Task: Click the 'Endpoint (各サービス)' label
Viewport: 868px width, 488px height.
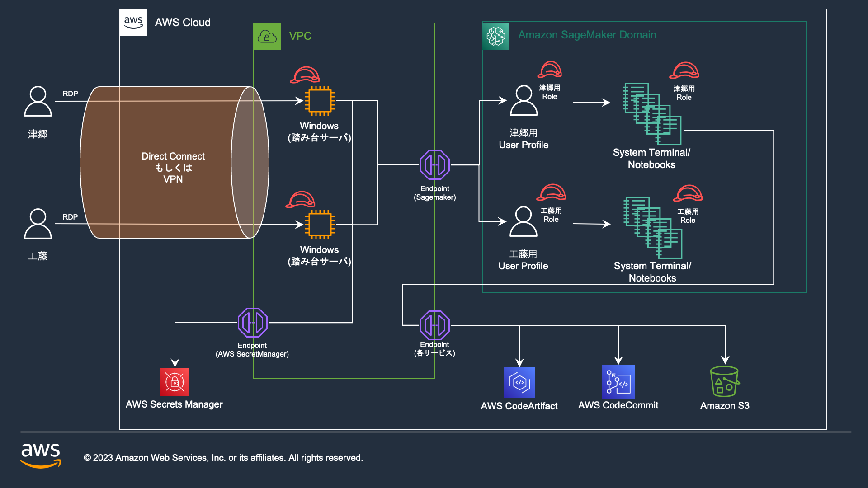Action: 434,349
